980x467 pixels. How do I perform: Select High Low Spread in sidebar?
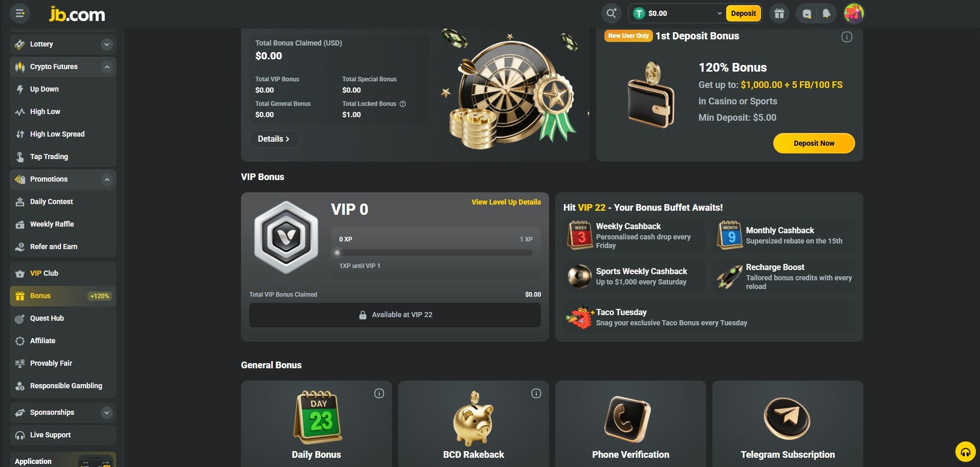[x=63, y=134]
